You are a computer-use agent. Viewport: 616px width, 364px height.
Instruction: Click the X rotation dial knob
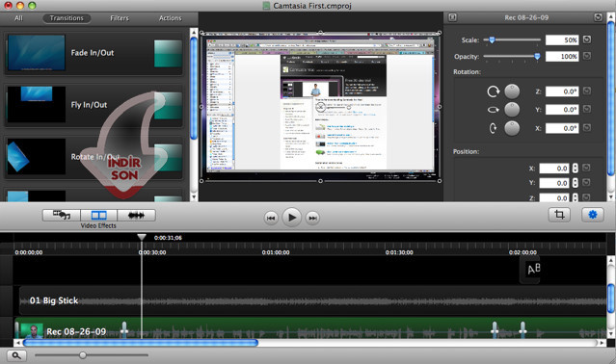512,128
